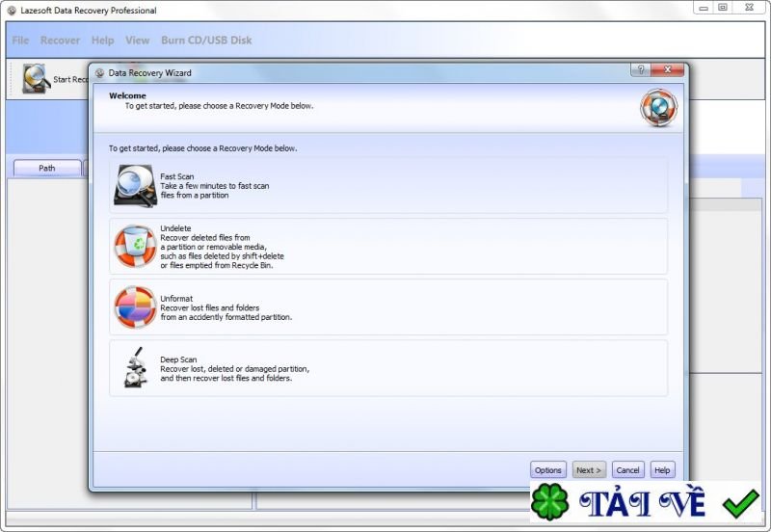Open the View menu
Screen dimensions: 771x532
click(x=137, y=40)
